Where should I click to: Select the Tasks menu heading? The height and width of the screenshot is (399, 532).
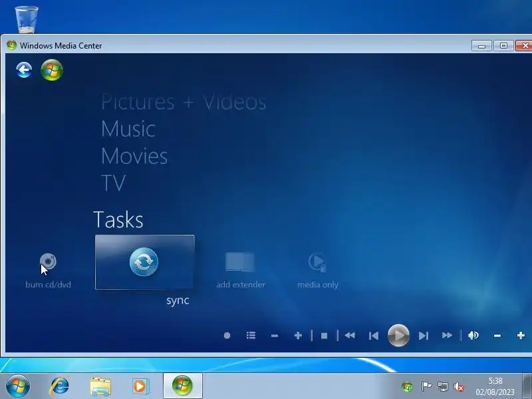coord(118,219)
